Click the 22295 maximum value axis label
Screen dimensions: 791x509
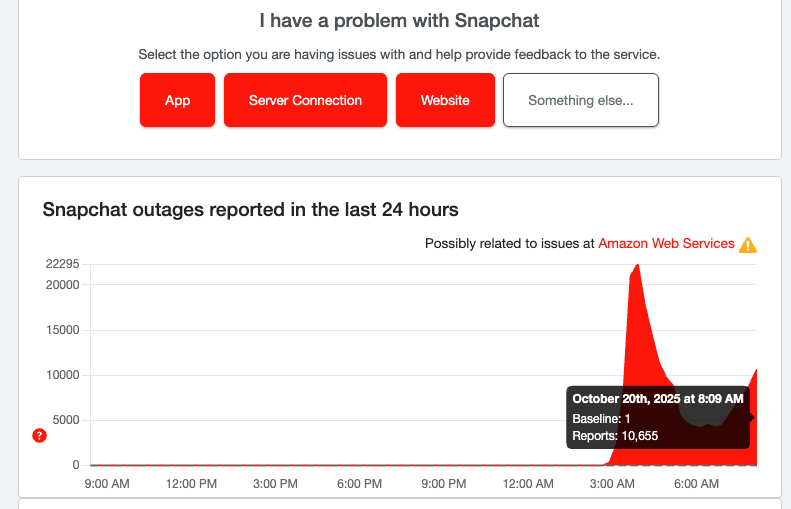(60, 264)
